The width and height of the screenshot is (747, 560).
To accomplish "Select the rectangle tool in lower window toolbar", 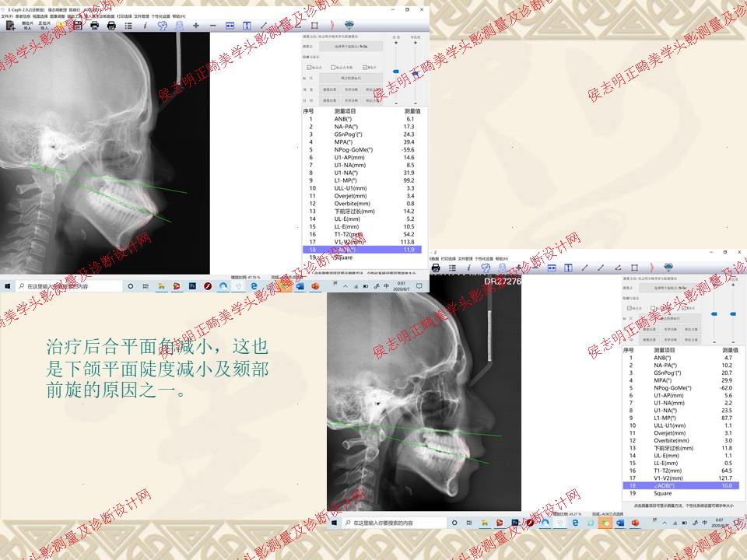I will [x=635, y=268].
